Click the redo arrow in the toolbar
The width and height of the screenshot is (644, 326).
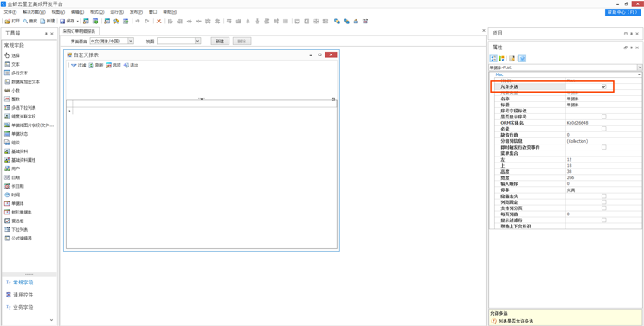pyautogui.click(x=146, y=21)
